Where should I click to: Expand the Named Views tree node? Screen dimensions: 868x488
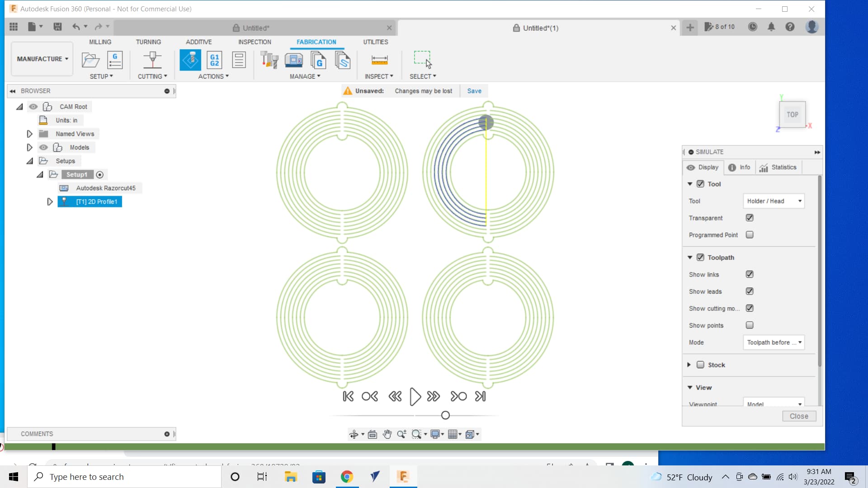pyautogui.click(x=29, y=134)
